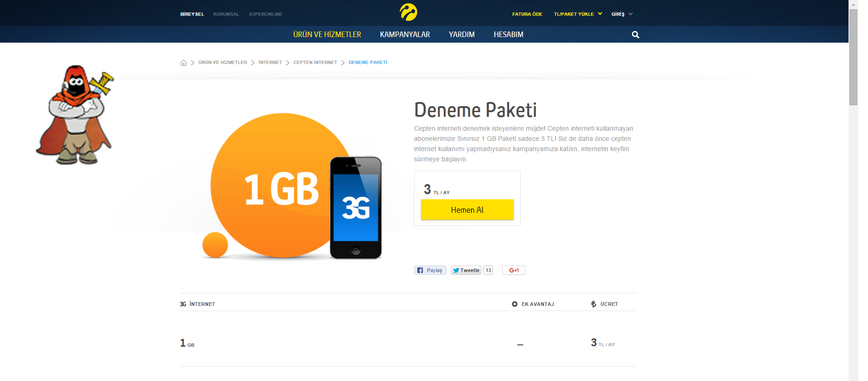Go to home via breadcrumb house icon

coord(184,63)
